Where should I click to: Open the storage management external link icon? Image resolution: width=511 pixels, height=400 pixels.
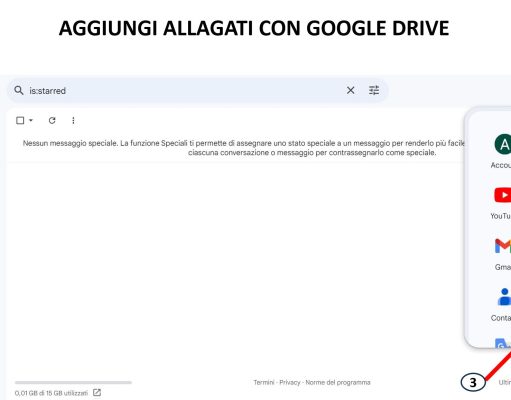click(x=97, y=393)
